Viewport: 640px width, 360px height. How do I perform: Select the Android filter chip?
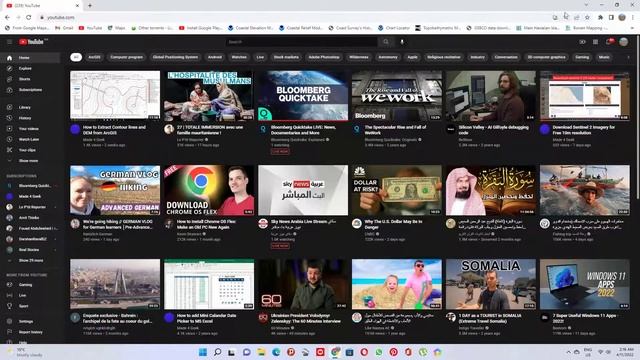coord(215,57)
